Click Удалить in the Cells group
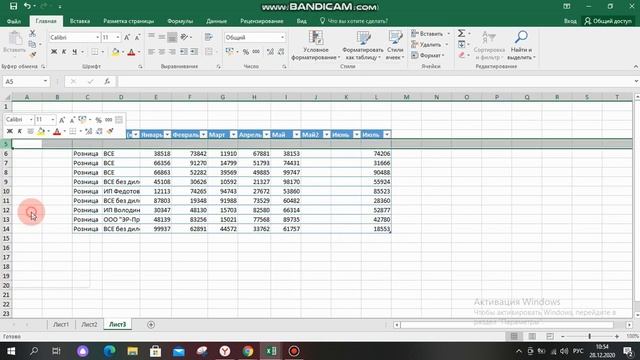Screen dimensions: 640x360 click(430, 44)
